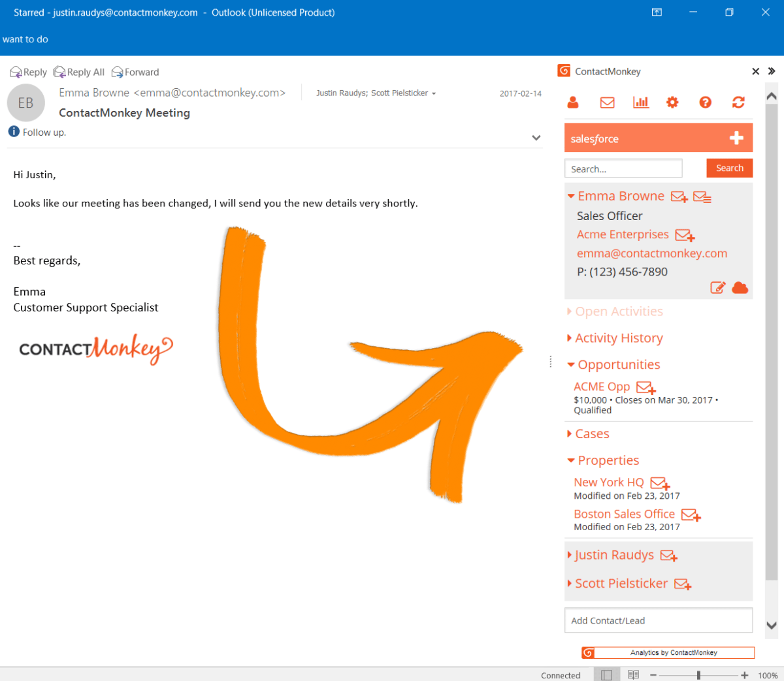The height and width of the screenshot is (681, 784).
Task: Open the contacts (person) icon in ContactMonkey toolbar
Action: click(573, 103)
